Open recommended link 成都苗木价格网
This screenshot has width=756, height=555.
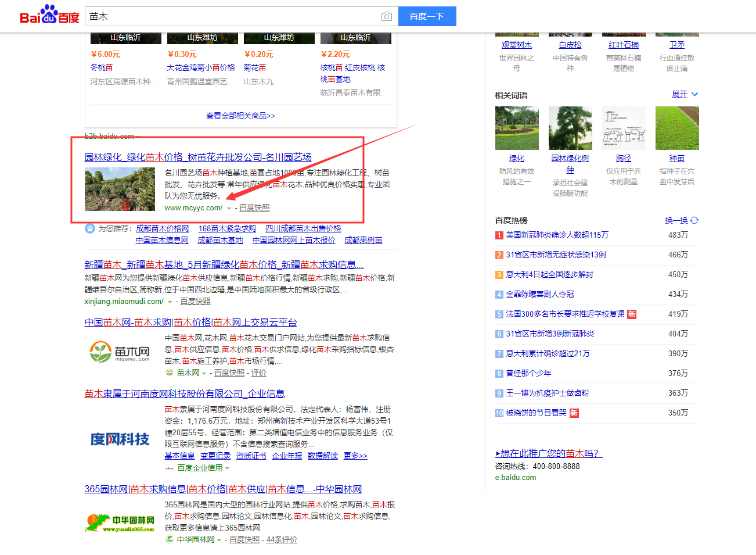click(163, 228)
